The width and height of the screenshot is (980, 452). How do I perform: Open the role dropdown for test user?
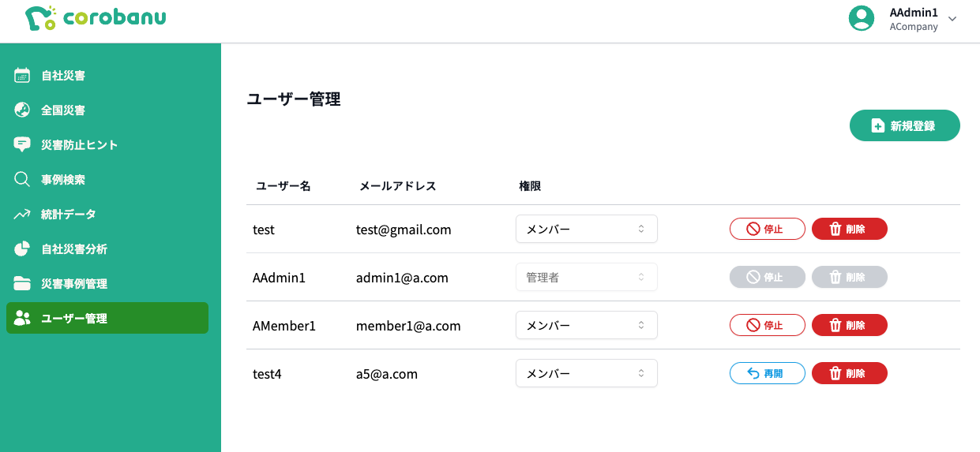586,229
